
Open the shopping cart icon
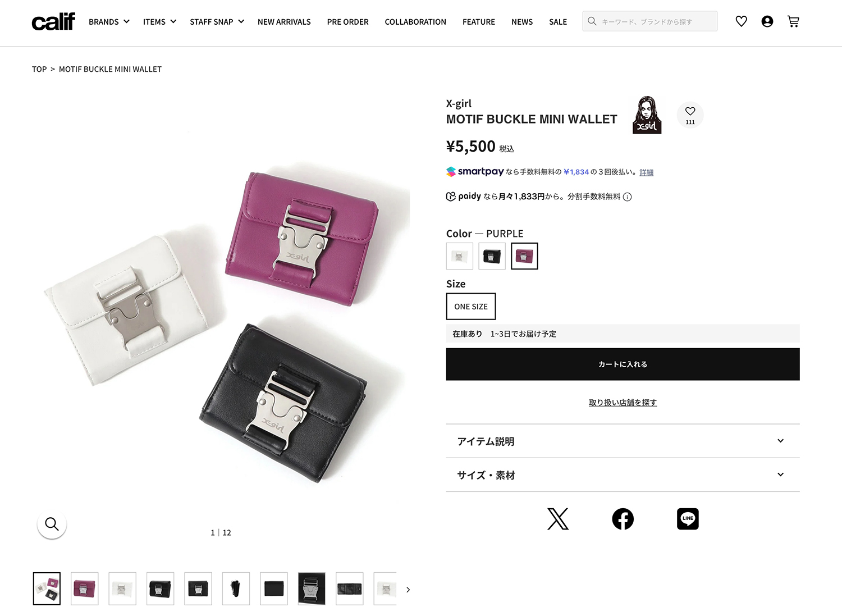coord(793,21)
